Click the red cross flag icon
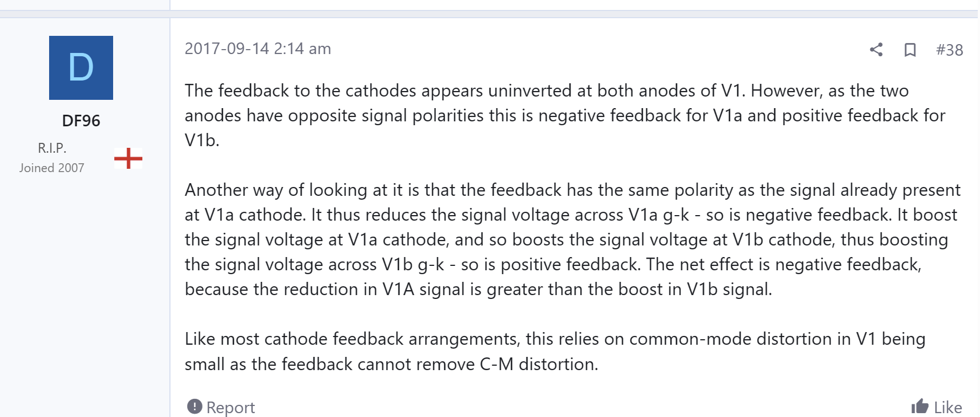Viewport: 980px width, 417px height. (x=128, y=158)
